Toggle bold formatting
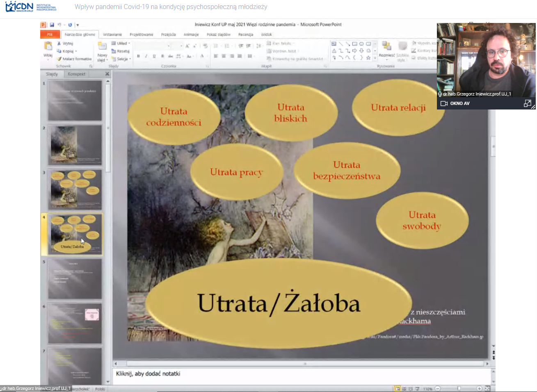This screenshot has width=537, height=392. (x=138, y=56)
